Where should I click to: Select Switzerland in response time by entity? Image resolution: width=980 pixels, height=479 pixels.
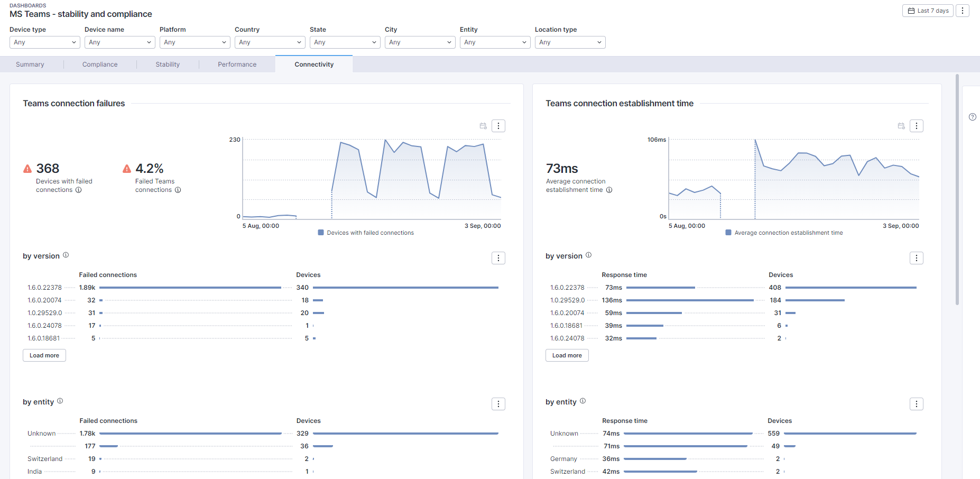[x=568, y=472]
